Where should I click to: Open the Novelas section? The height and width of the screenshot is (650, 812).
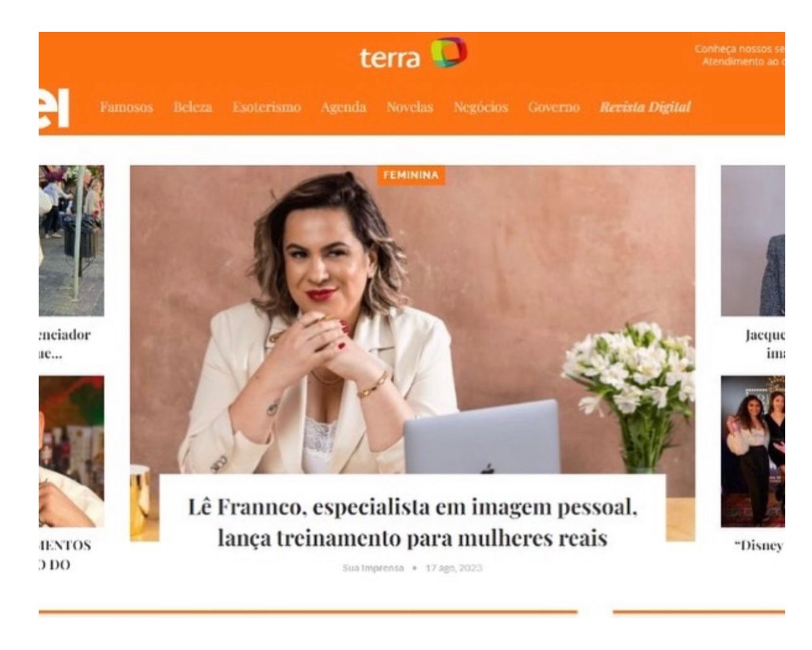[410, 107]
